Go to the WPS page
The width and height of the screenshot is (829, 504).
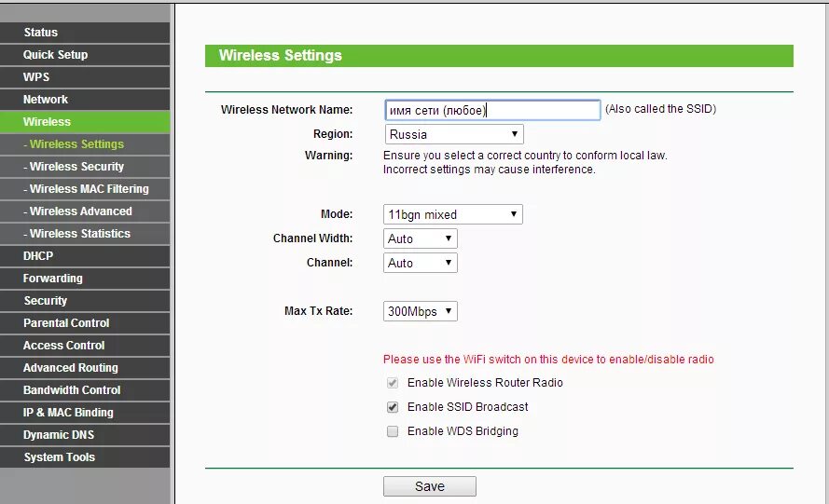85,77
